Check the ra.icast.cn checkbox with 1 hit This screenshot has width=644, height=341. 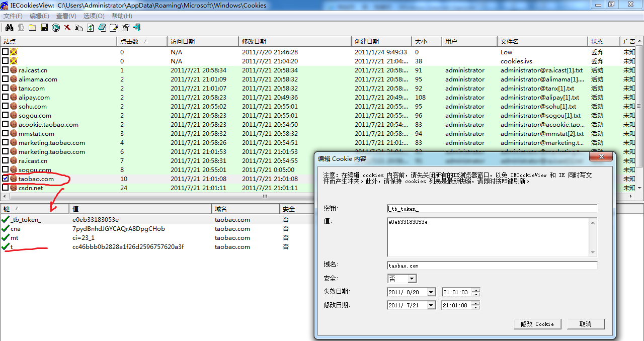pos(5,70)
